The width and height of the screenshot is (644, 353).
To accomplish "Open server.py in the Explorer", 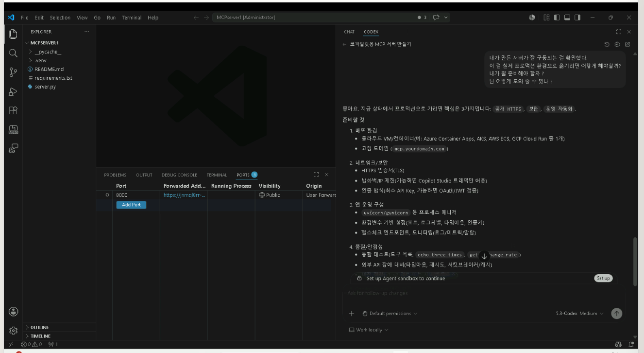I will coord(60,87).
